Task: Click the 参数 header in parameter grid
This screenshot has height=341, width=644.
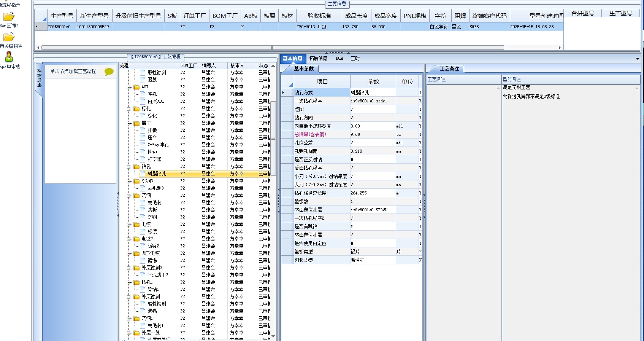Action: pyautogui.click(x=373, y=82)
